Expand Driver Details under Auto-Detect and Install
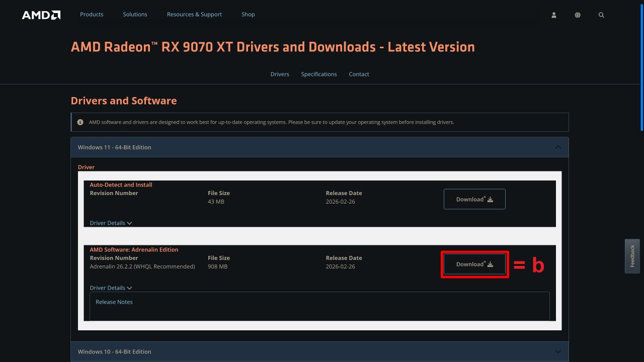The width and height of the screenshot is (644, 362). [111, 223]
